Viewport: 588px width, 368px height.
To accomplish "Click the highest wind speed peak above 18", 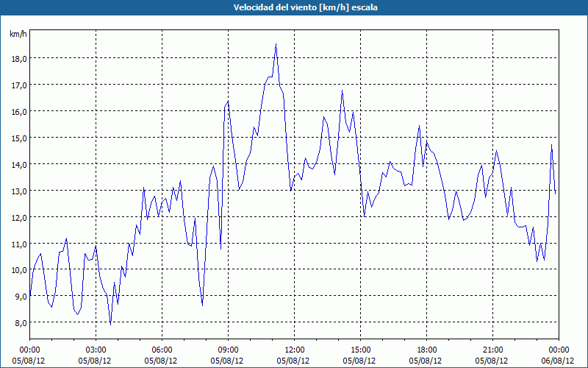I will click(x=276, y=44).
